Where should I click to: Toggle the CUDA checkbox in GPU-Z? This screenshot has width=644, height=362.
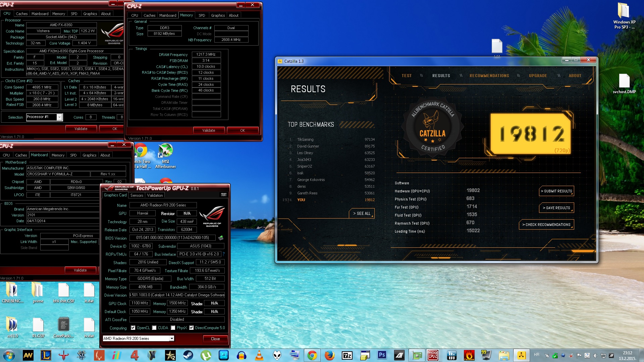[x=154, y=328]
